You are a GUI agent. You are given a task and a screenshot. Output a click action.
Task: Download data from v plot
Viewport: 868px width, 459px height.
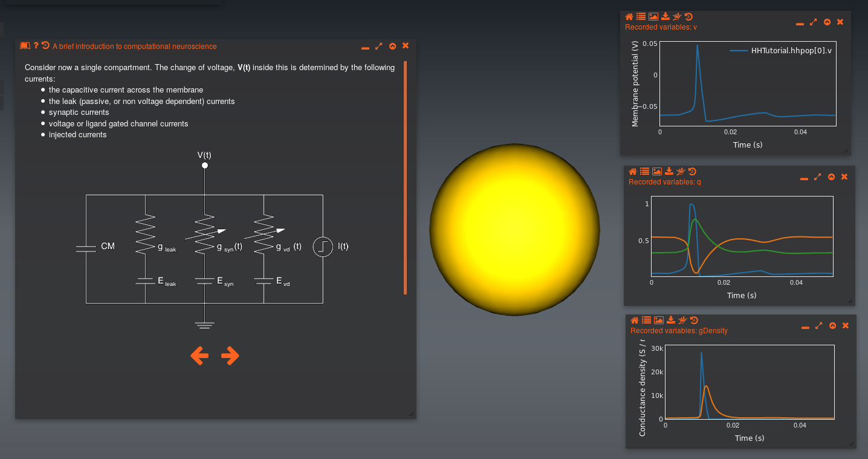pyautogui.click(x=666, y=17)
